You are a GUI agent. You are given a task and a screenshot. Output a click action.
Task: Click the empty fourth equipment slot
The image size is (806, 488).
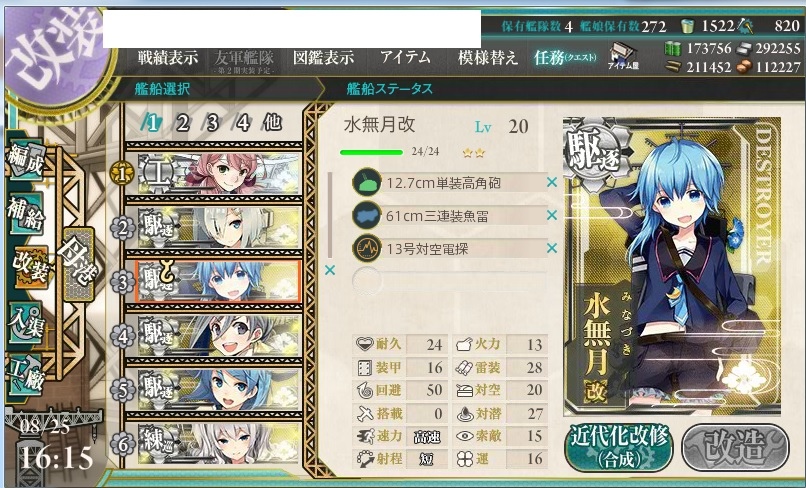pos(449,281)
